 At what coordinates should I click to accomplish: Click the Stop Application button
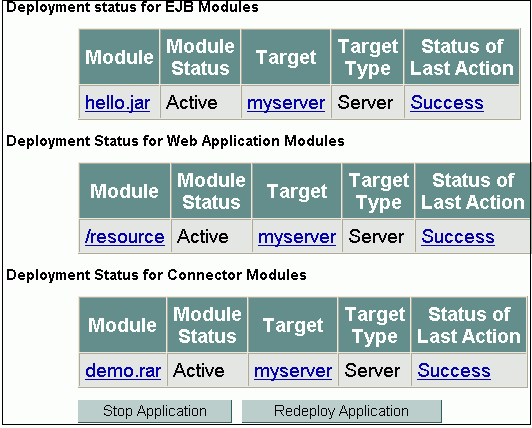(x=155, y=411)
